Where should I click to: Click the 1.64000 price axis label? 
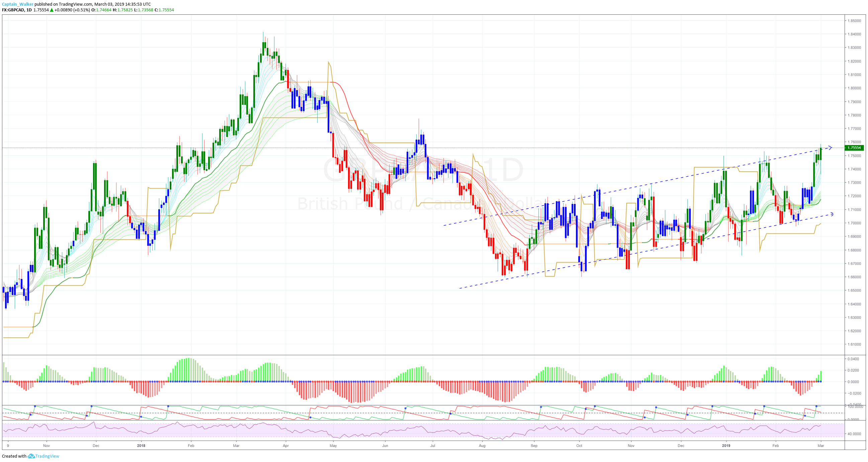[x=854, y=304]
